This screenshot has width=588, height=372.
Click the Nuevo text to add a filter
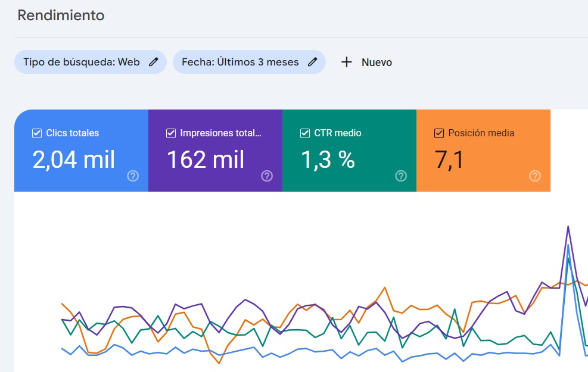377,62
